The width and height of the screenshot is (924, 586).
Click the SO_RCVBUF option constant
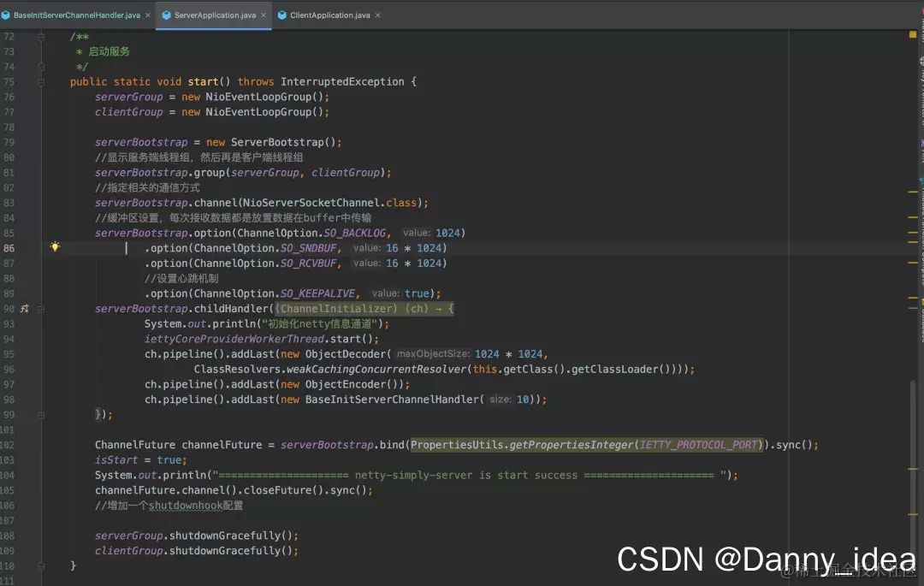[x=308, y=263]
